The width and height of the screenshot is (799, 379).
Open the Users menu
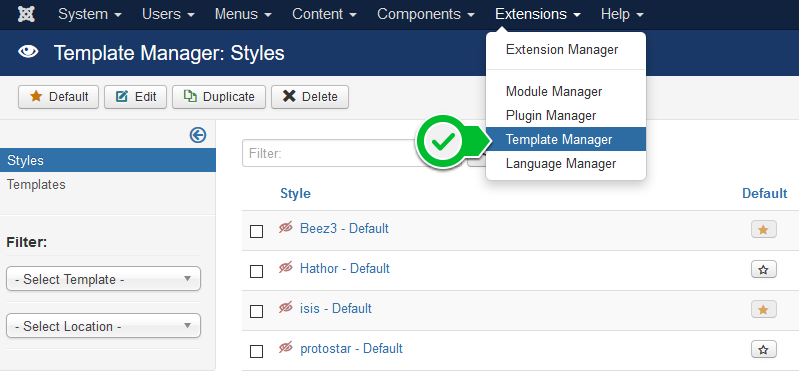tap(168, 14)
